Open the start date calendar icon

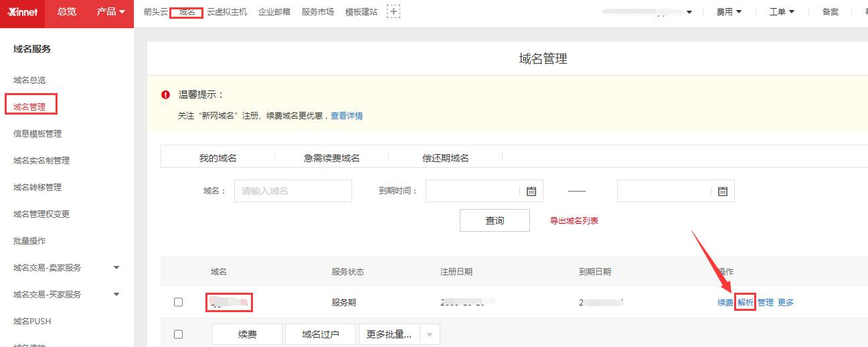tap(531, 191)
